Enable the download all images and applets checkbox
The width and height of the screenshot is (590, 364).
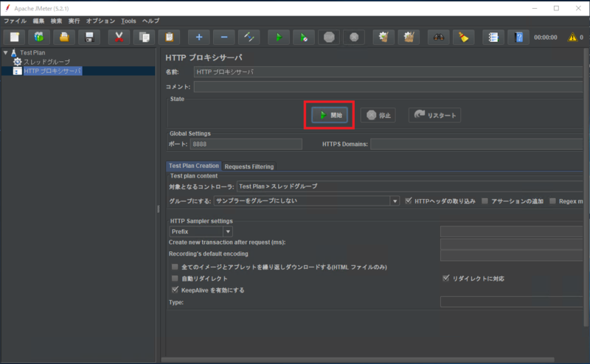[x=175, y=267]
